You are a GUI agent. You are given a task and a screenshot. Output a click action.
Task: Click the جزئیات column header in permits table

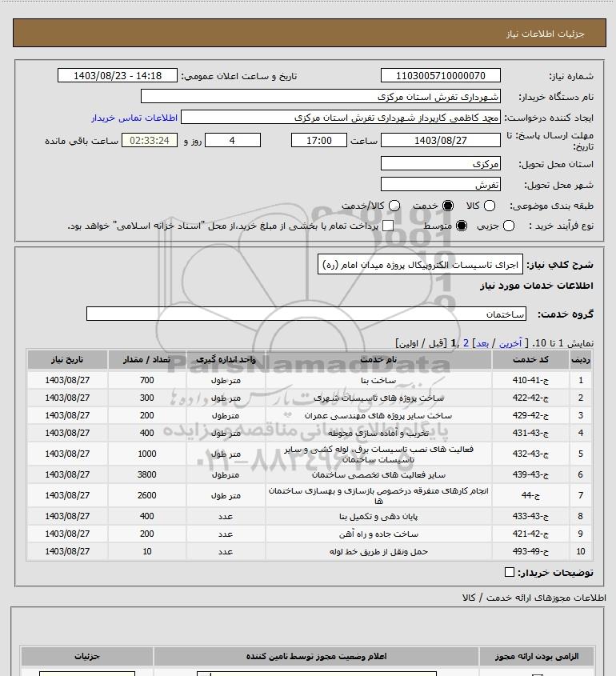click(87, 656)
